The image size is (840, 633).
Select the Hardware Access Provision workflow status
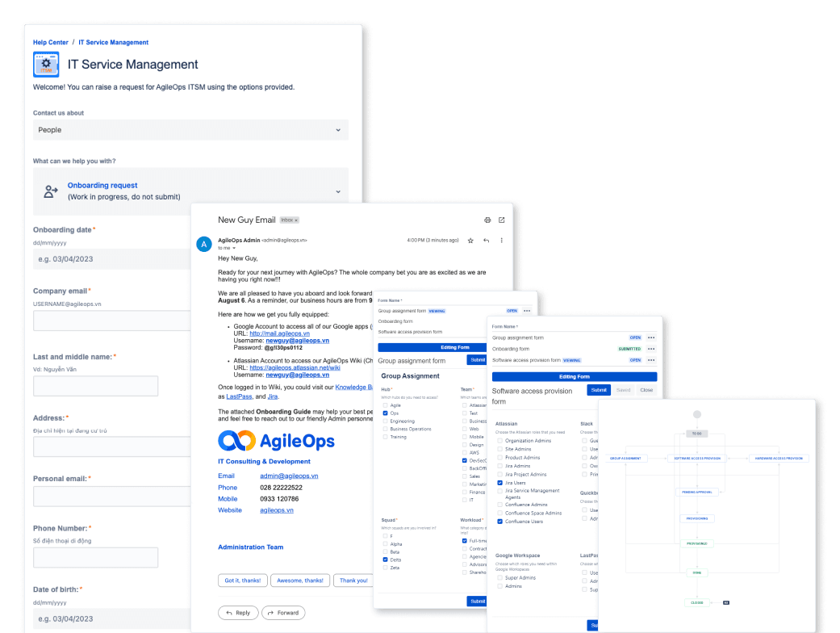(x=779, y=459)
